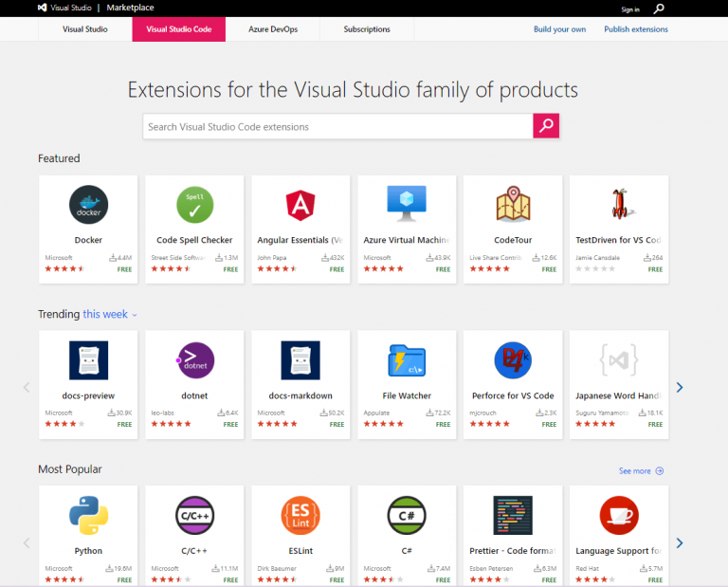Click the Red Hat publisher name
This screenshot has height=587, width=728.
click(588, 568)
